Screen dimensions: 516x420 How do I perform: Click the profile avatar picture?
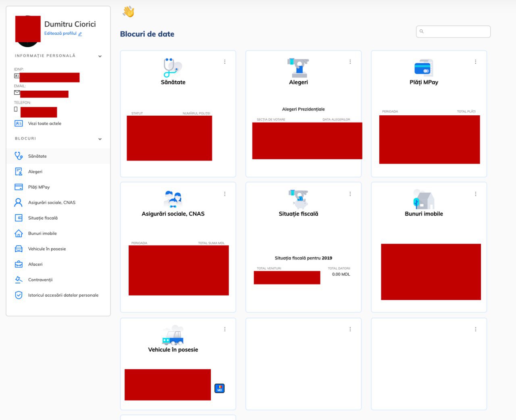pyautogui.click(x=27, y=31)
